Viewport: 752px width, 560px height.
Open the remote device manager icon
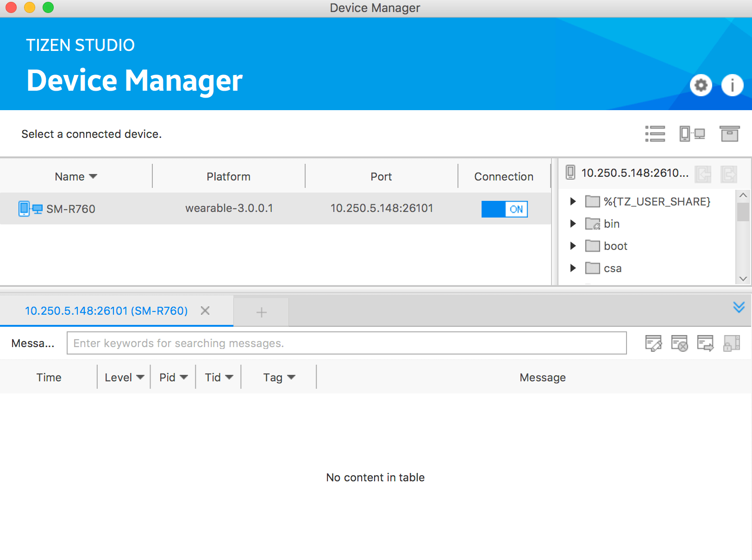[x=692, y=134]
